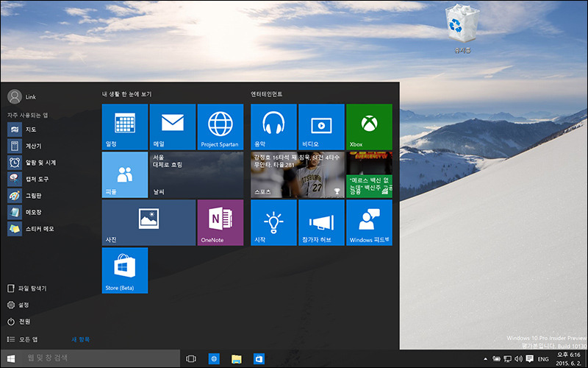Open the 사진 photos tile
The width and height of the screenshot is (588, 368).
[x=149, y=223]
